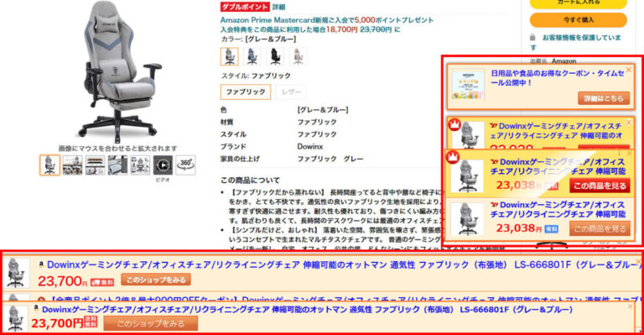Click the crown icon on third popup card
This screenshot has height=335, width=644.
click(453, 157)
